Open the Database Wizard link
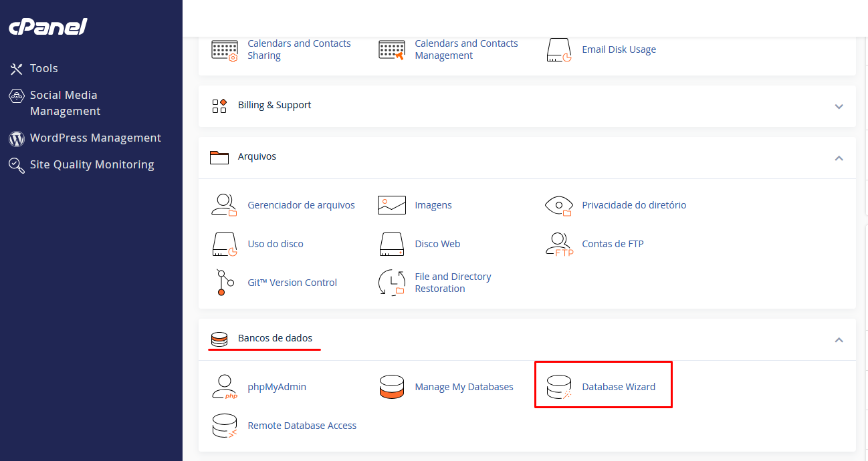 pos(619,387)
